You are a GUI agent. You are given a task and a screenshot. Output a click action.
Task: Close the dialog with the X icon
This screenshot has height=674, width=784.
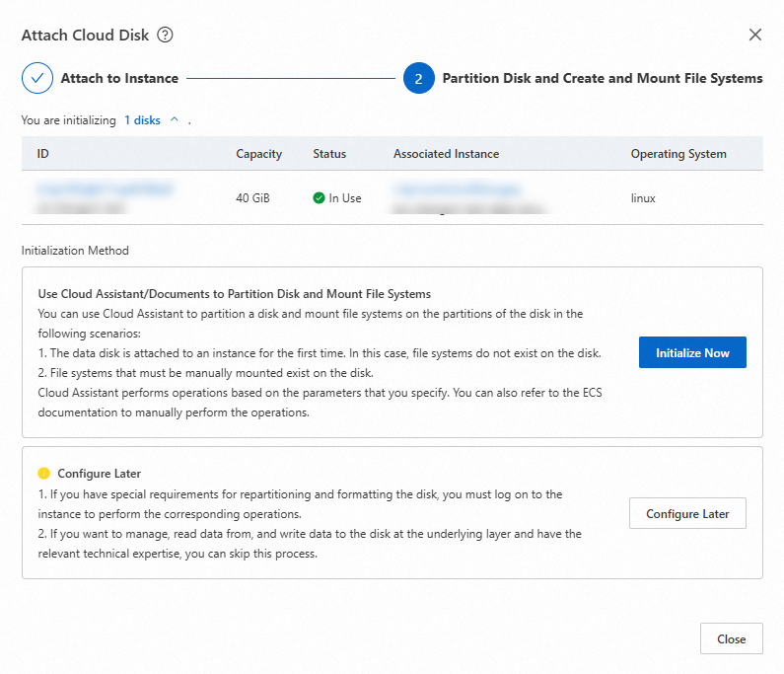755,35
